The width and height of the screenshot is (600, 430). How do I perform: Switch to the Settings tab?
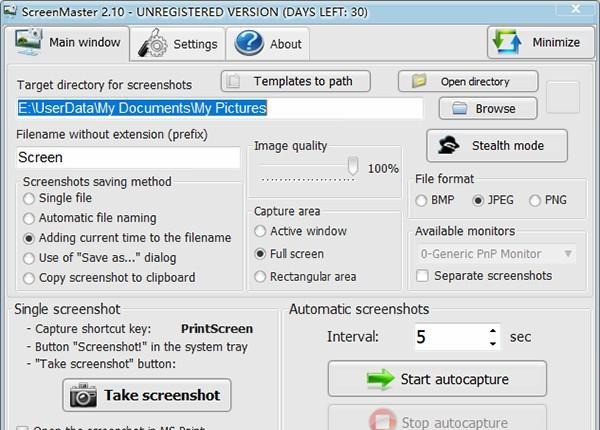point(178,44)
